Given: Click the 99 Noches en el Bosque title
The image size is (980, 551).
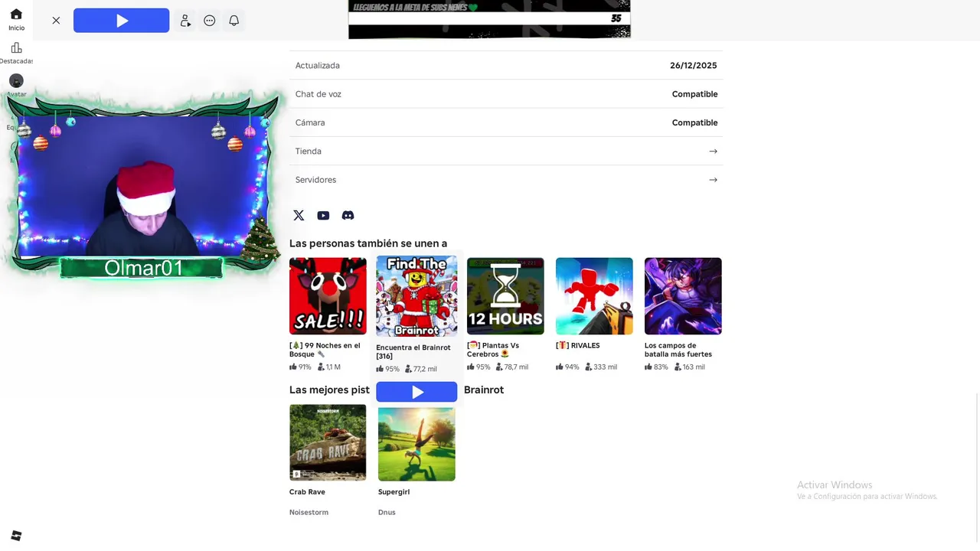Looking at the screenshot, I should 325,350.
